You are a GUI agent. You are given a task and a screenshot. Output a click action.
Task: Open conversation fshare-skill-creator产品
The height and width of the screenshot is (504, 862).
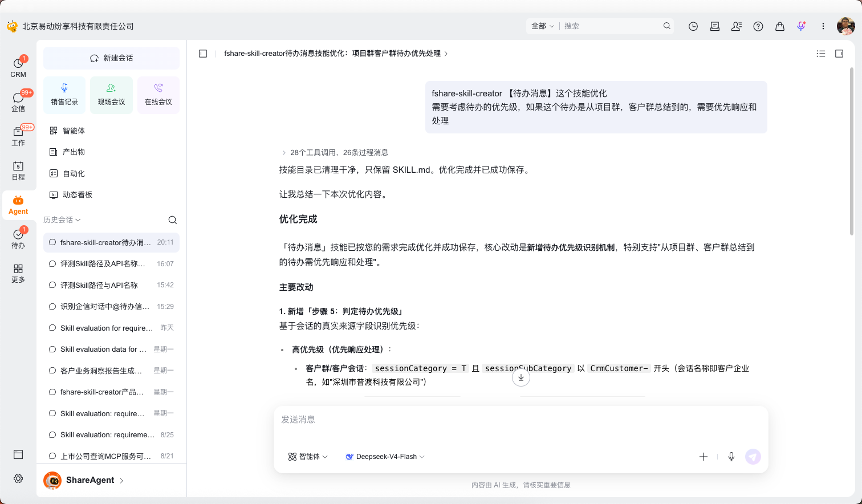[111, 392]
